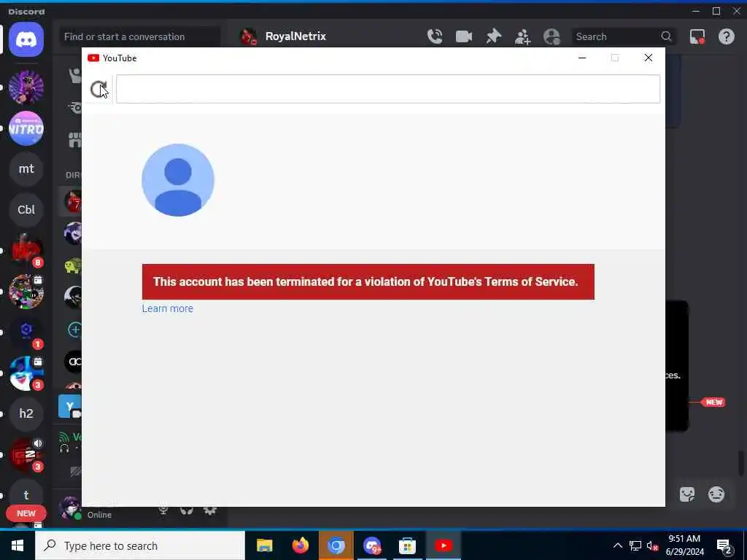747x560 pixels.
Task: Open the 'mt' server in sidebar
Action: [26, 169]
